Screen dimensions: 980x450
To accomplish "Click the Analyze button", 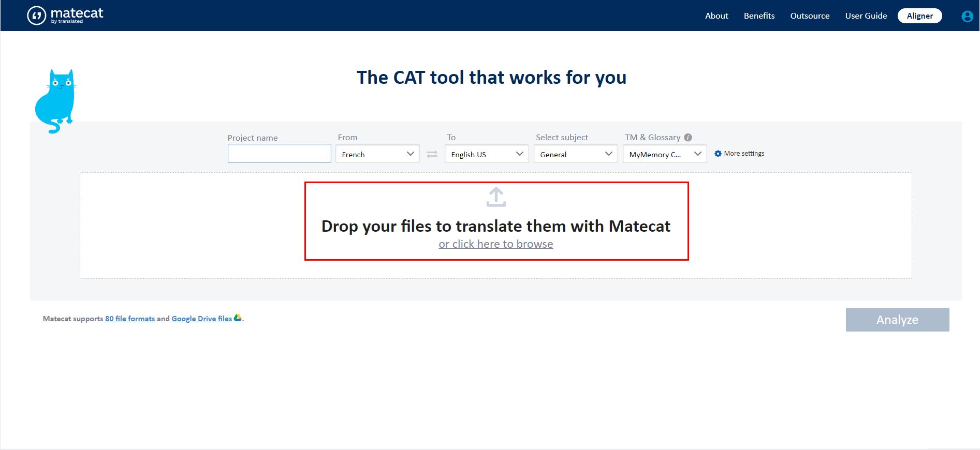I will pyautogui.click(x=897, y=320).
